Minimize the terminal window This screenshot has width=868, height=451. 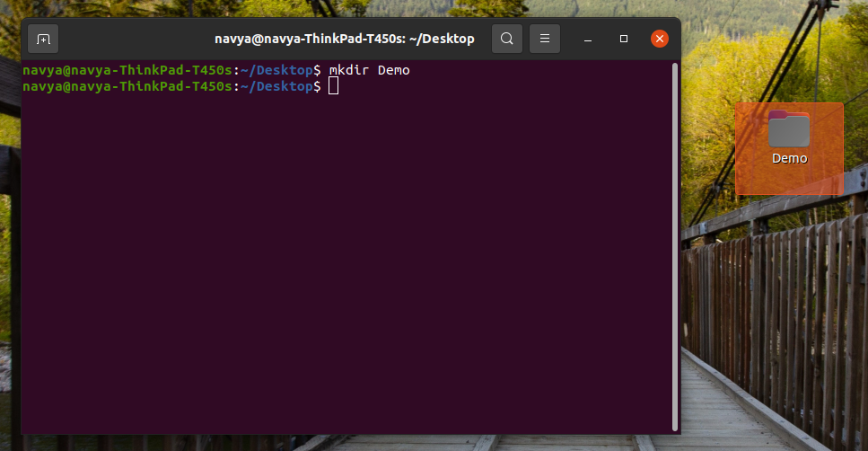pos(588,39)
